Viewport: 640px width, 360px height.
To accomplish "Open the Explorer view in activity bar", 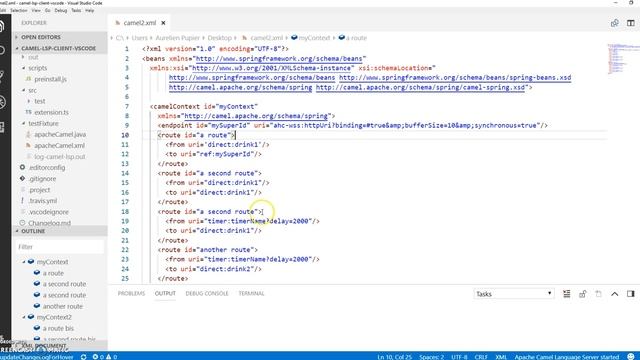I will 2,26.
